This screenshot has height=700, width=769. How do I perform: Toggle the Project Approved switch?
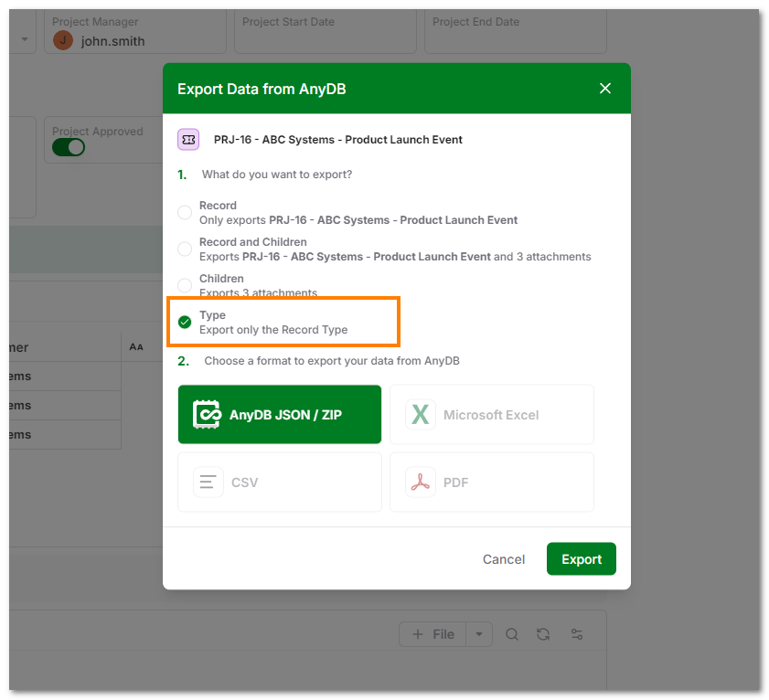[69, 147]
